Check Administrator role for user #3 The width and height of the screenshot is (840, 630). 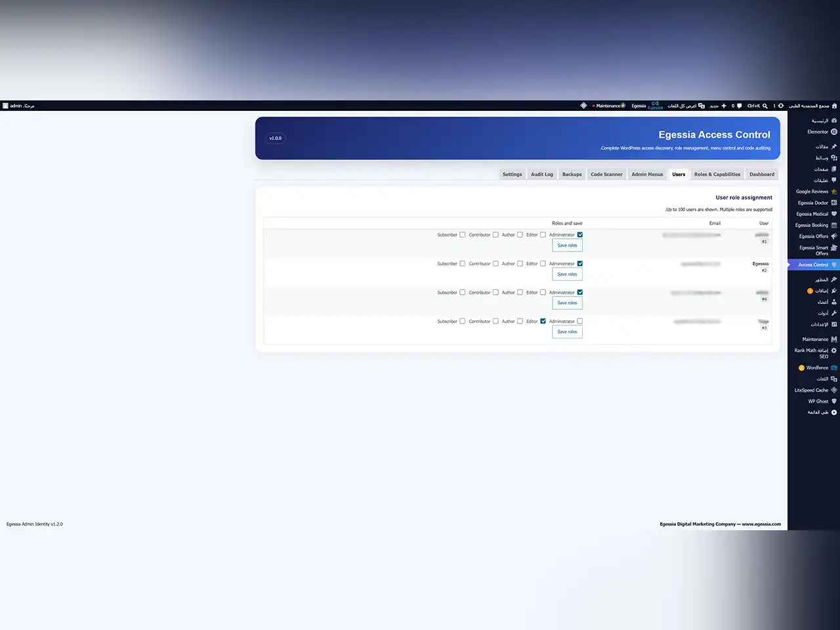pyautogui.click(x=580, y=322)
